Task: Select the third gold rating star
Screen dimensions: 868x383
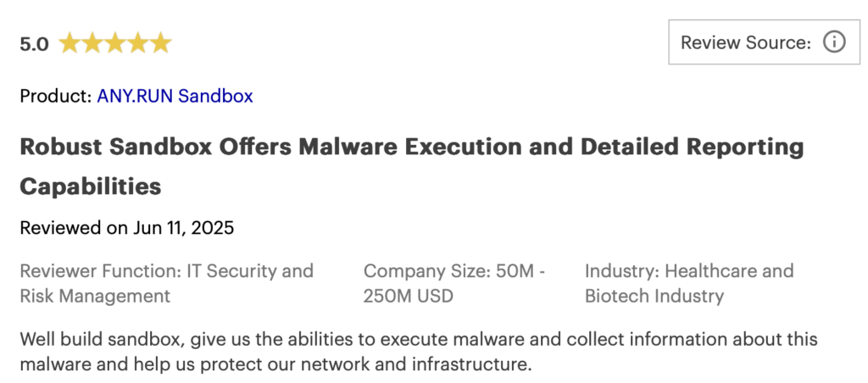Action: [x=114, y=43]
